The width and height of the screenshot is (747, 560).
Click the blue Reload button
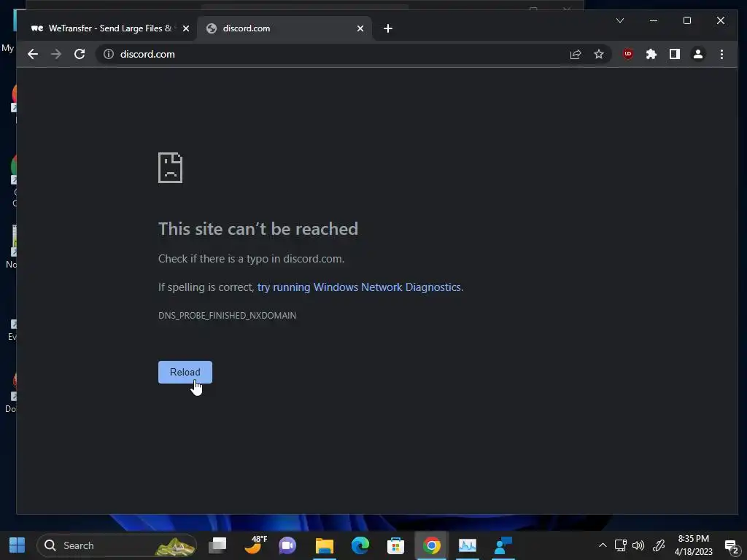[185, 372]
